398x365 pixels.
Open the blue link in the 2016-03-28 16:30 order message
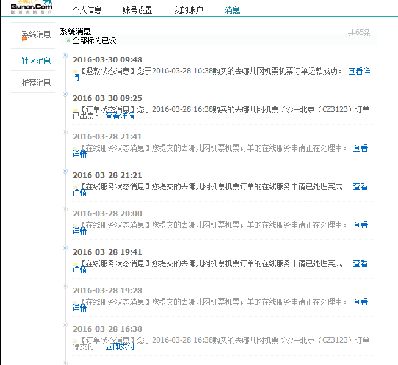click(x=120, y=347)
